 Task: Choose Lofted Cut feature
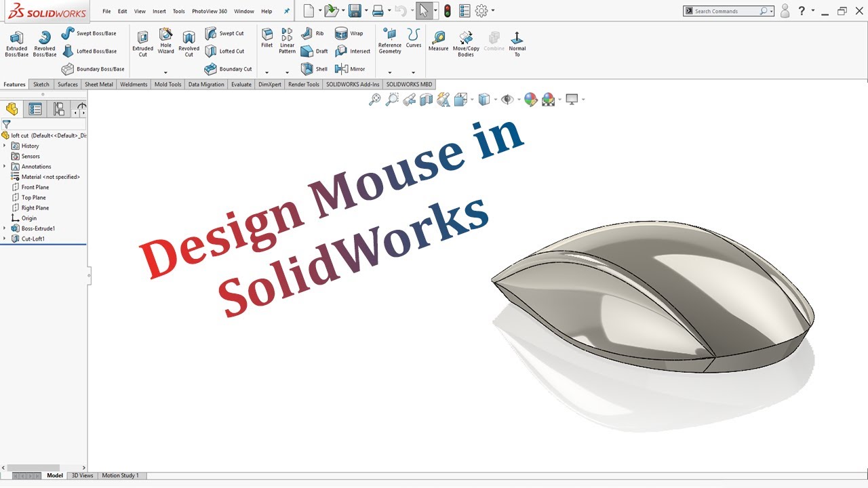pyautogui.click(x=224, y=51)
